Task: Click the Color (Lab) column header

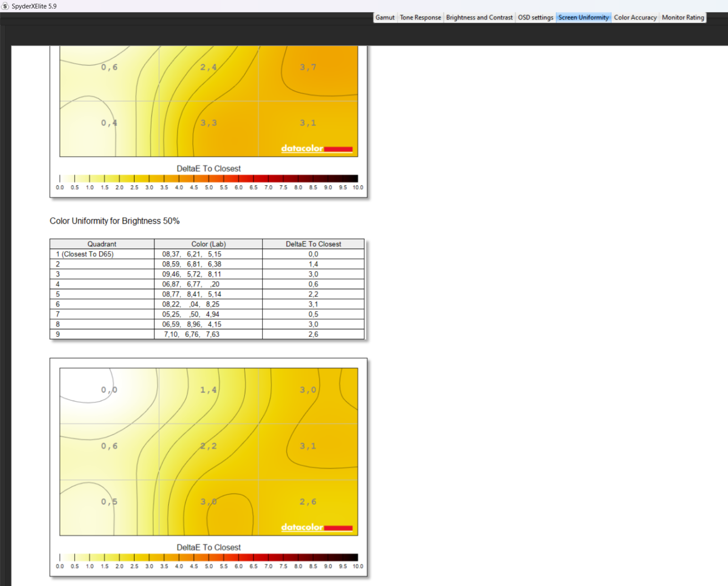Action: click(208, 244)
